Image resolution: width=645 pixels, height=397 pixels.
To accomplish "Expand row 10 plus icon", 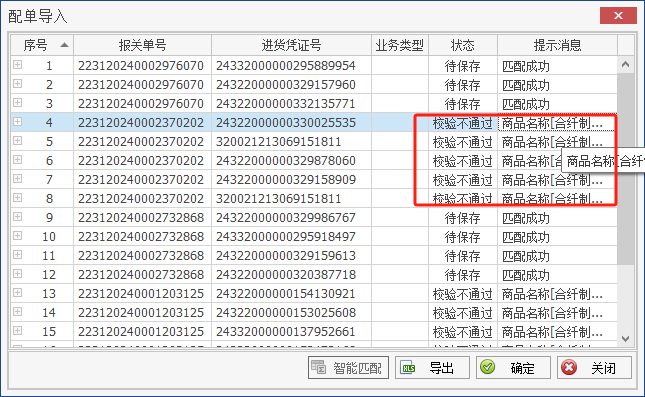I will pyautogui.click(x=17, y=236).
